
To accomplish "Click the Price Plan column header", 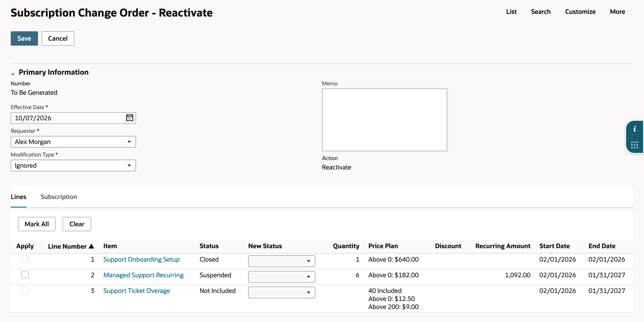I will [383, 246].
